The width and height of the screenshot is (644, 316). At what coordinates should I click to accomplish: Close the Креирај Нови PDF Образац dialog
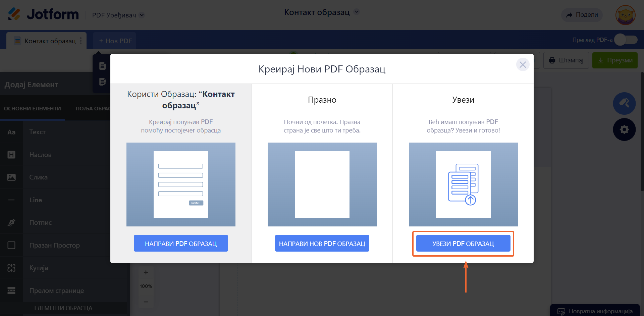click(523, 64)
